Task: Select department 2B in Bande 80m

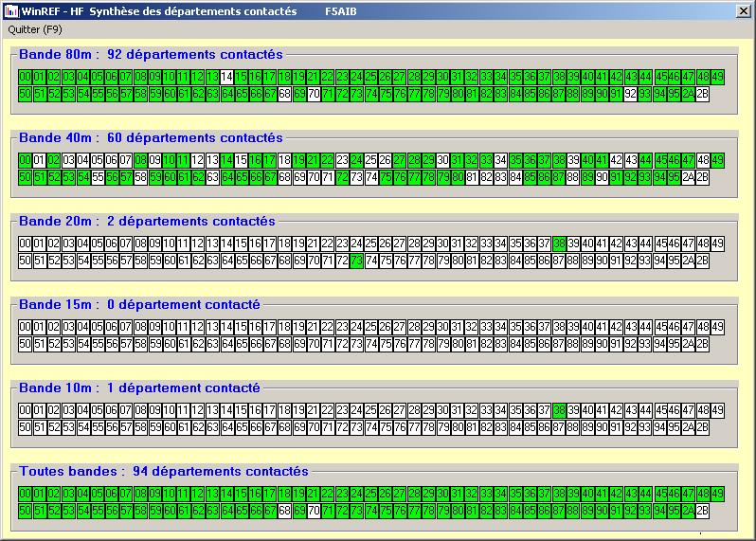Action: tap(702, 94)
